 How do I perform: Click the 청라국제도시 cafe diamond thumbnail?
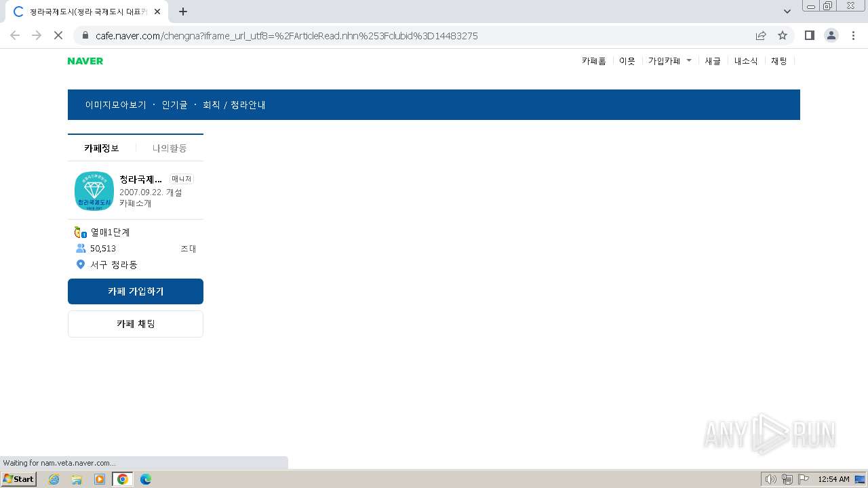coord(94,191)
